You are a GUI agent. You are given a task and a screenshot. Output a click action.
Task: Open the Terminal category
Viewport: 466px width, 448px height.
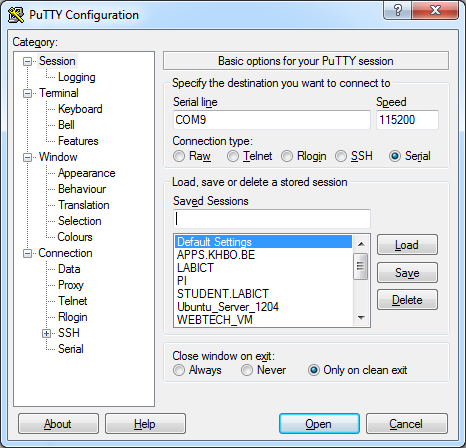(x=59, y=93)
